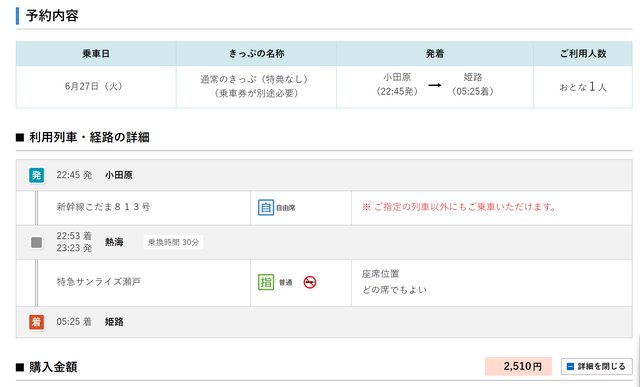This screenshot has height=387, width=640.
Task: Click the arrow between 小田原 and 姫路
Action: click(x=435, y=85)
